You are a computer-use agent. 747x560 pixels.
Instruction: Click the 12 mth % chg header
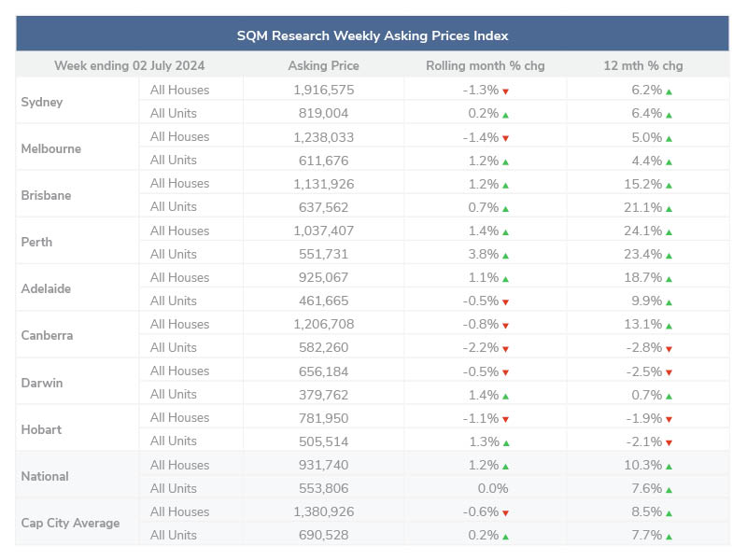coord(643,65)
